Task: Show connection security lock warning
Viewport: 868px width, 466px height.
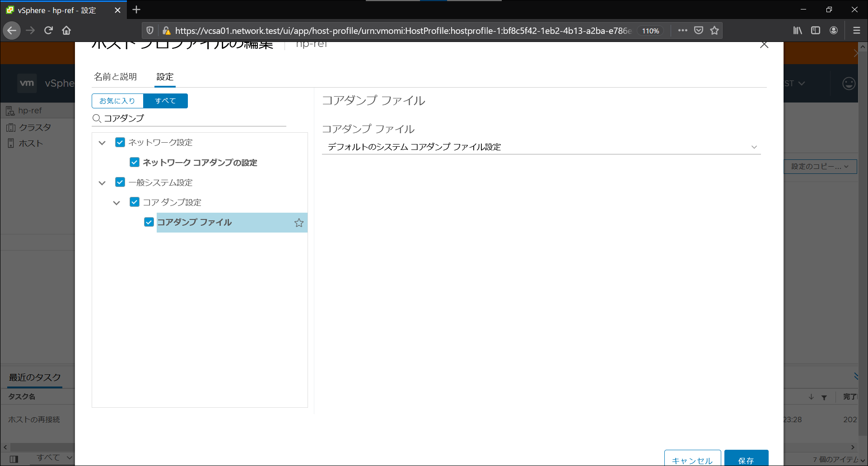Action: 166,30
